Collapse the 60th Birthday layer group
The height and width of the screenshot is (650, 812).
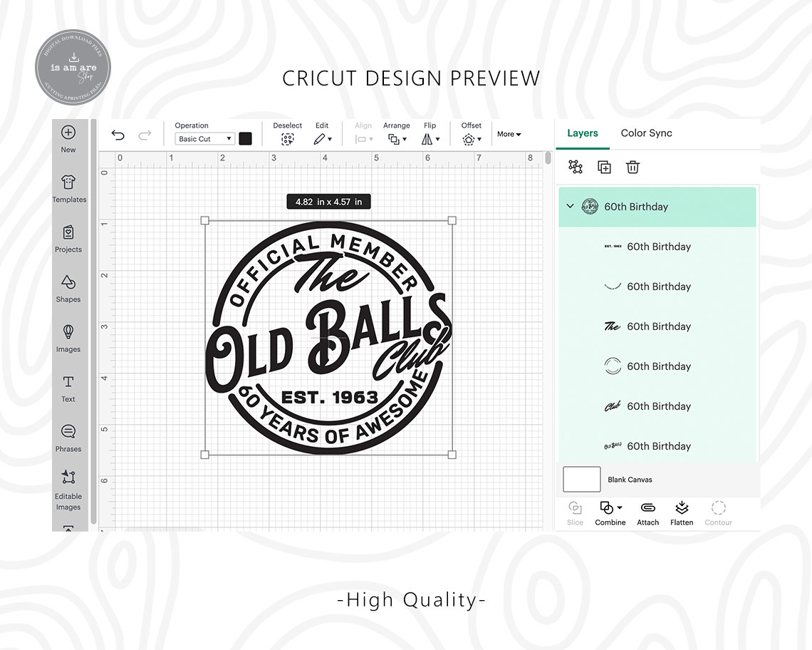[570, 206]
